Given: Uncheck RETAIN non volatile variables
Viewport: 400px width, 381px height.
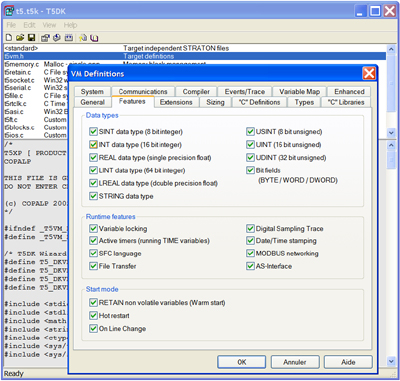Looking at the screenshot, I should tap(93, 302).
